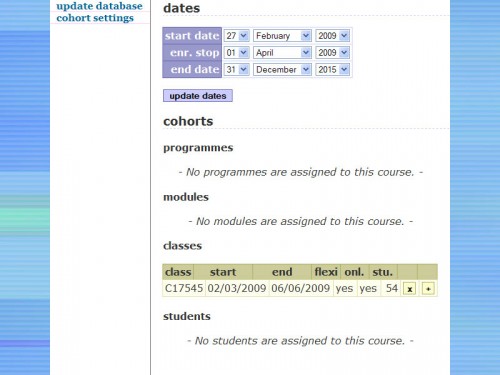
Task: Click the programmes subheading
Action: tap(198, 148)
